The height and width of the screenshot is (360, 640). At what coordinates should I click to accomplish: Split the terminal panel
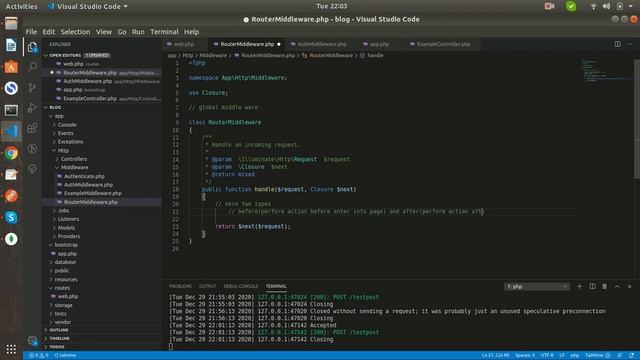(x=592, y=287)
